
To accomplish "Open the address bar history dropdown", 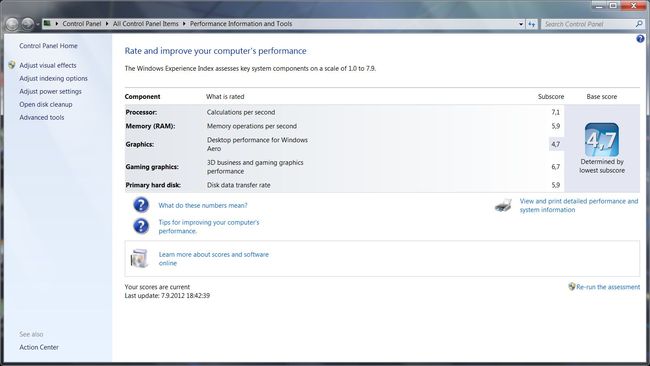I will [x=521, y=24].
